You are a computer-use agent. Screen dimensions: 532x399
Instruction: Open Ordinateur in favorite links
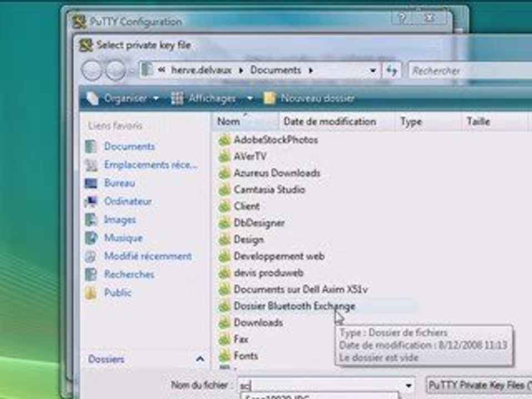127,201
